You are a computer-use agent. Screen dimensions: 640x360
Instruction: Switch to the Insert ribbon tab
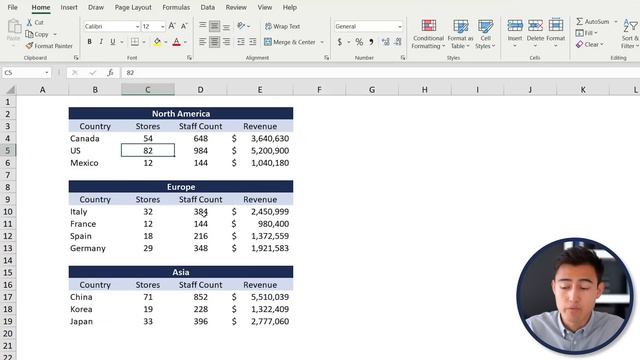pyautogui.click(x=69, y=7)
